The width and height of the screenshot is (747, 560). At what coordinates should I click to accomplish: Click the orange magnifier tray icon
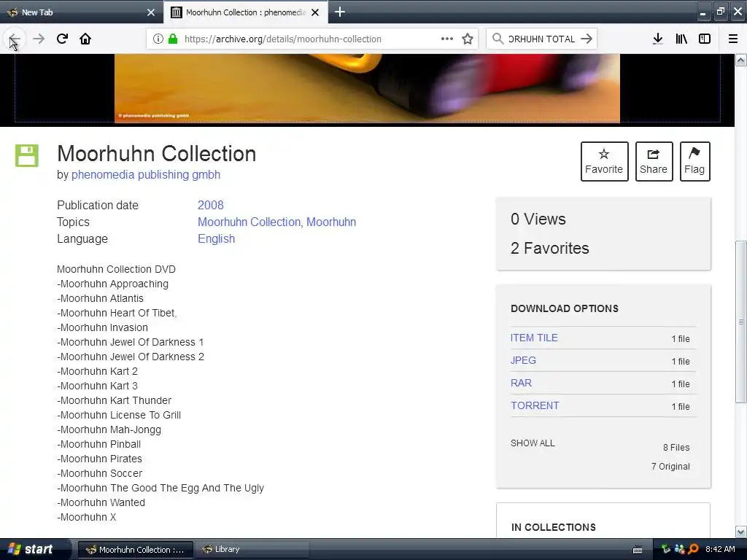click(x=693, y=549)
